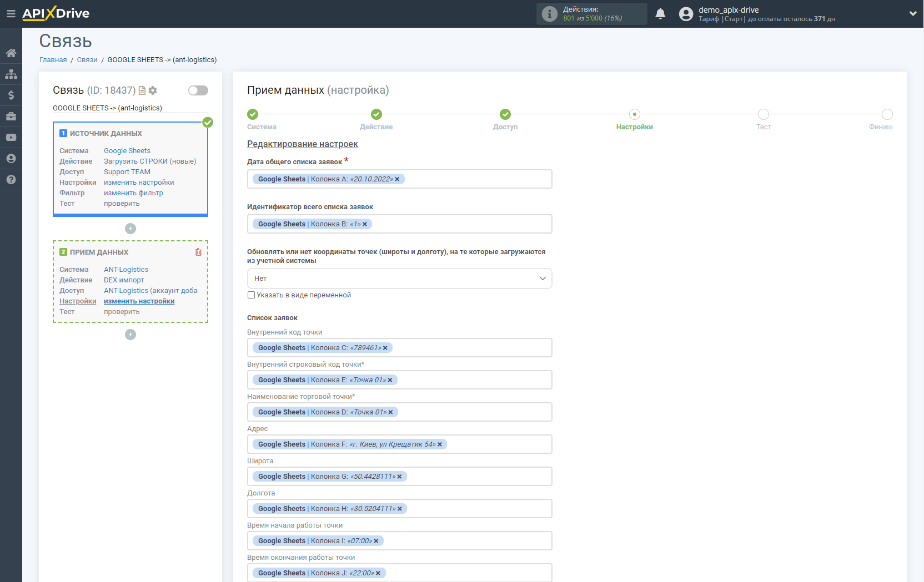Click 'Загрузить СТРОКИ (новые)' link
The width and height of the screenshot is (924, 582).
[150, 161]
